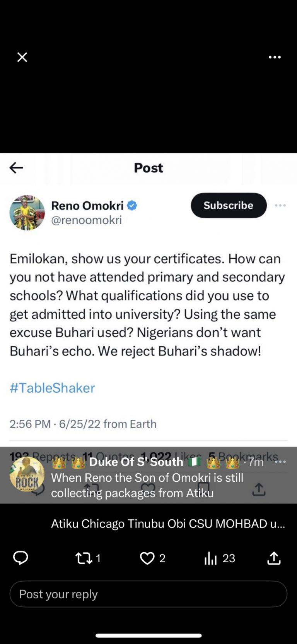Open the #TableShaker hashtag
Image resolution: width=297 pixels, height=644 pixels.
[x=52, y=388]
